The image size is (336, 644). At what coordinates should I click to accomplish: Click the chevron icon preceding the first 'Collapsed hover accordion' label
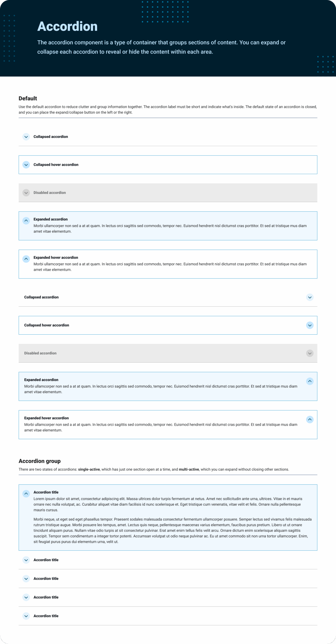point(26,165)
